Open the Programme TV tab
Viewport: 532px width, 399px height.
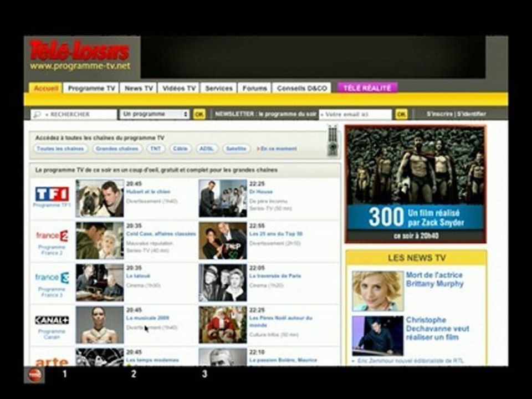pos(91,88)
